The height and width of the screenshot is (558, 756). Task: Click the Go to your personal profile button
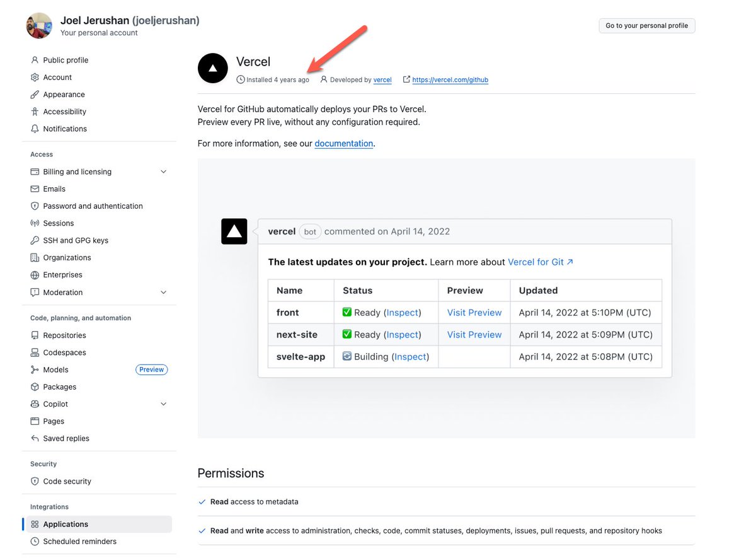[646, 25]
